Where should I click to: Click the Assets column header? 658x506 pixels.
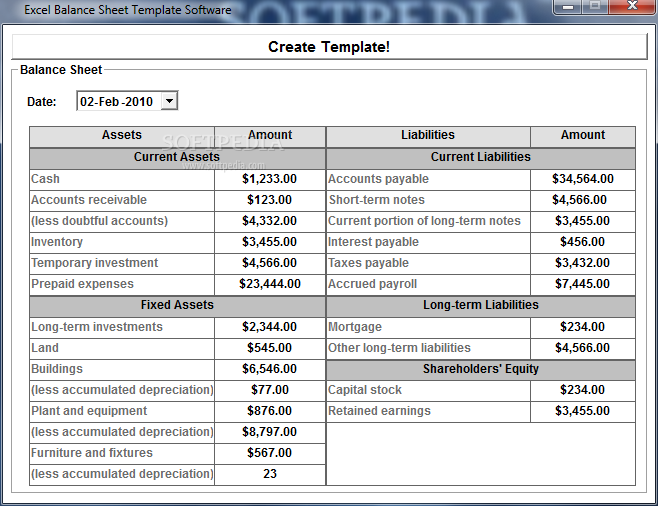(x=122, y=136)
